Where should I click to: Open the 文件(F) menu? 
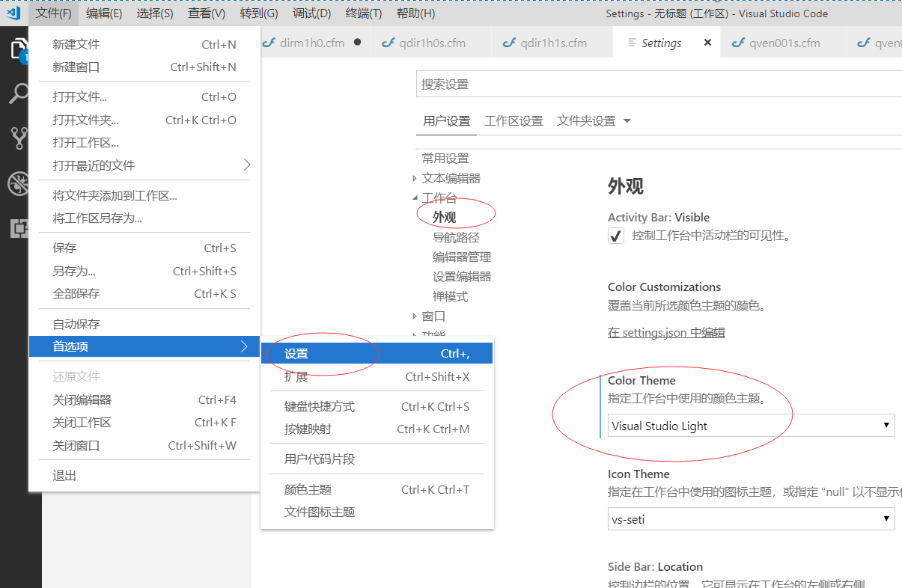(54, 13)
